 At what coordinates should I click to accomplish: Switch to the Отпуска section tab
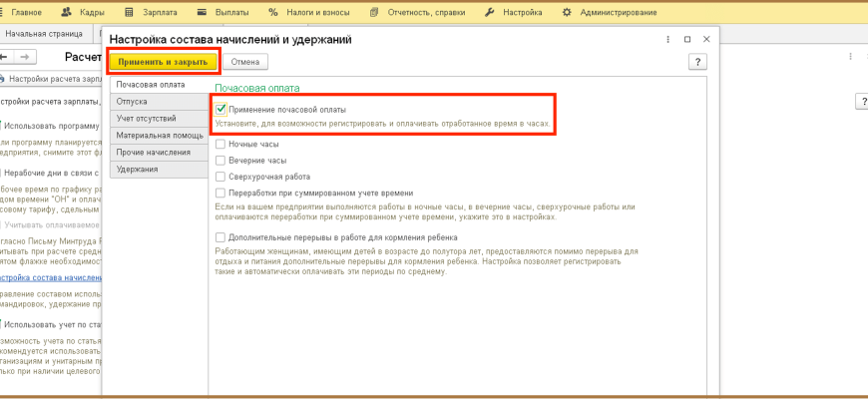pyautogui.click(x=131, y=101)
